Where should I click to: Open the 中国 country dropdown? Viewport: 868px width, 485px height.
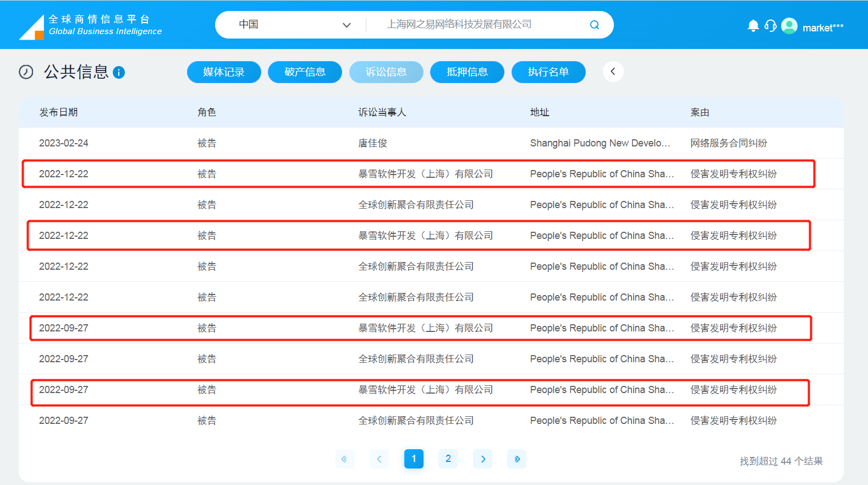[x=294, y=25]
